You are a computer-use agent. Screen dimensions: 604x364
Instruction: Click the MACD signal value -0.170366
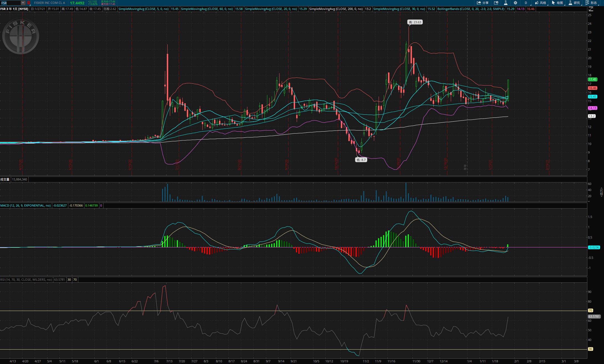click(x=76, y=205)
